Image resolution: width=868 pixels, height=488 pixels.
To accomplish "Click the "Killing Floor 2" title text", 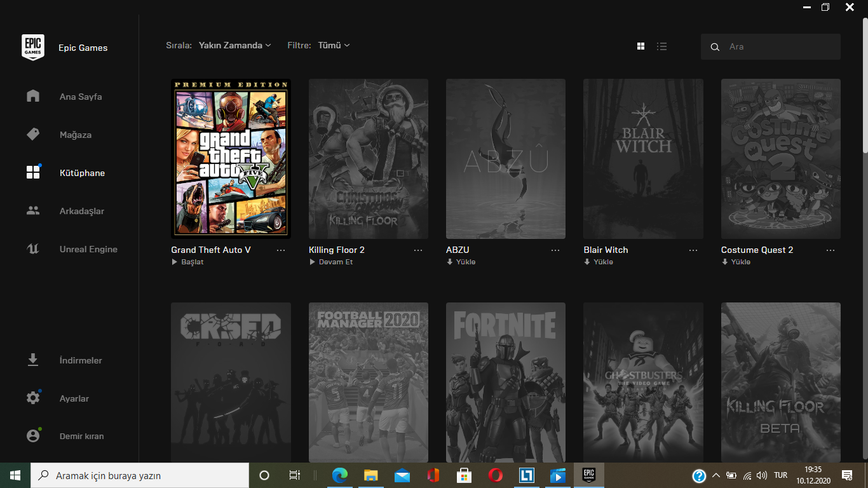I will point(337,250).
